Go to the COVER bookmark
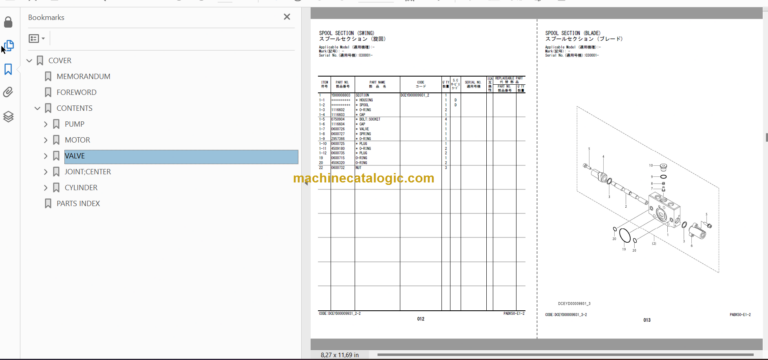The image size is (768, 360). tap(60, 61)
